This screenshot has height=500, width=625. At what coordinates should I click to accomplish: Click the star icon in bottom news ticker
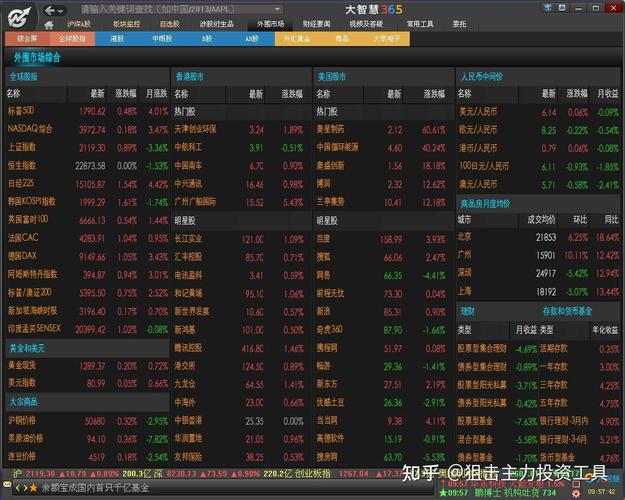tap(33, 487)
